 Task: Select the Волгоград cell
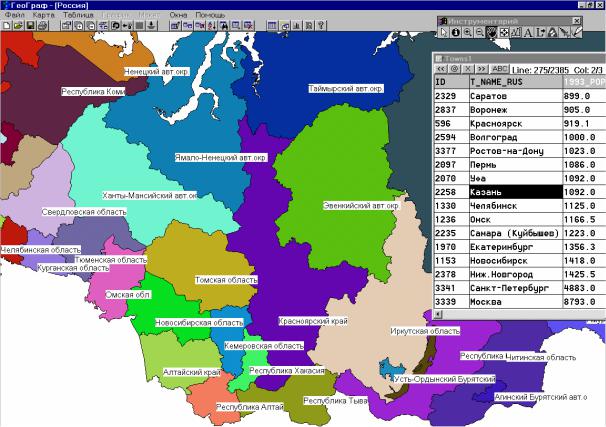click(x=516, y=137)
